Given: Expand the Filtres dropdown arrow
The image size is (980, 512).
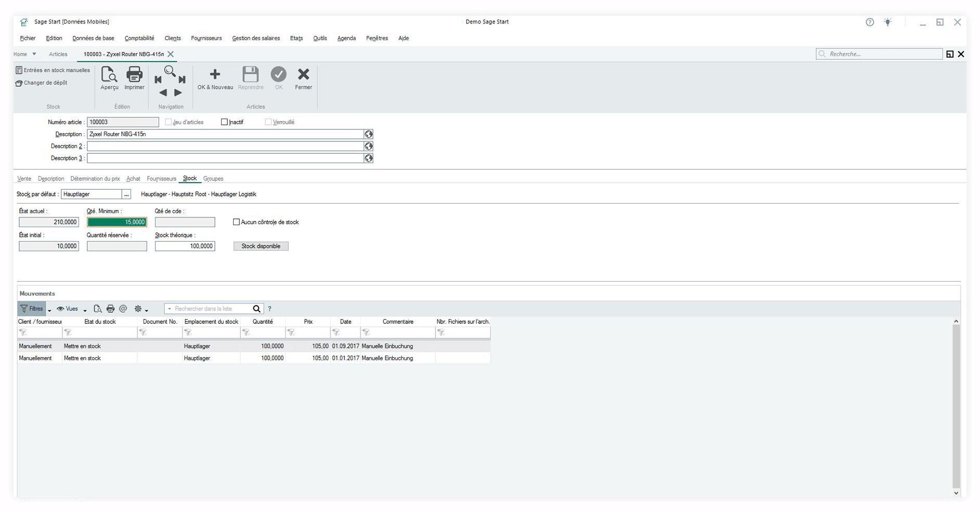Looking at the screenshot, I should coord(49,310).
